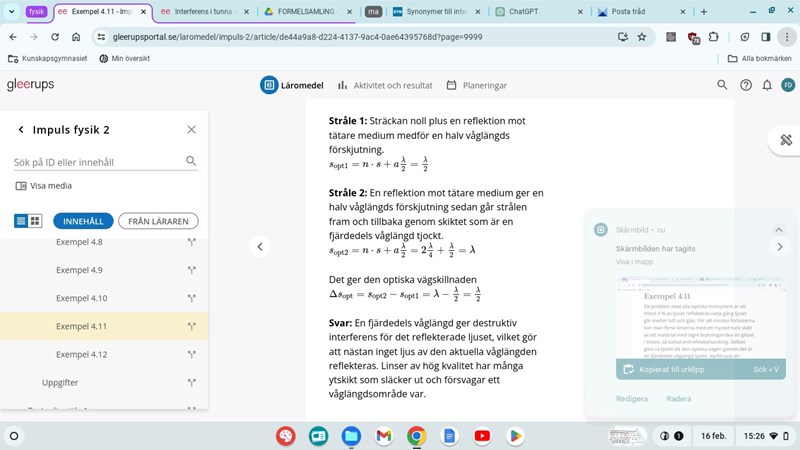Image resolution: width=800 pixels, height=450 pixels.
Task: Collapse the screenshot notification
Action: pos(779,230)
